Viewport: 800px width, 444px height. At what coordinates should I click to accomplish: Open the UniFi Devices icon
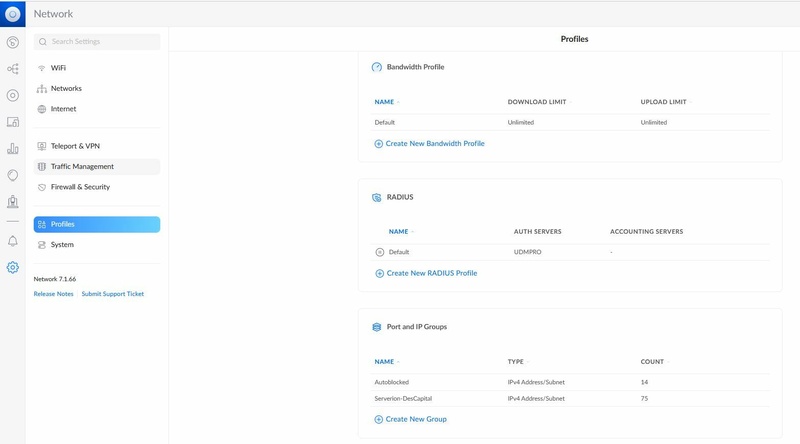[x=13, y=95]
